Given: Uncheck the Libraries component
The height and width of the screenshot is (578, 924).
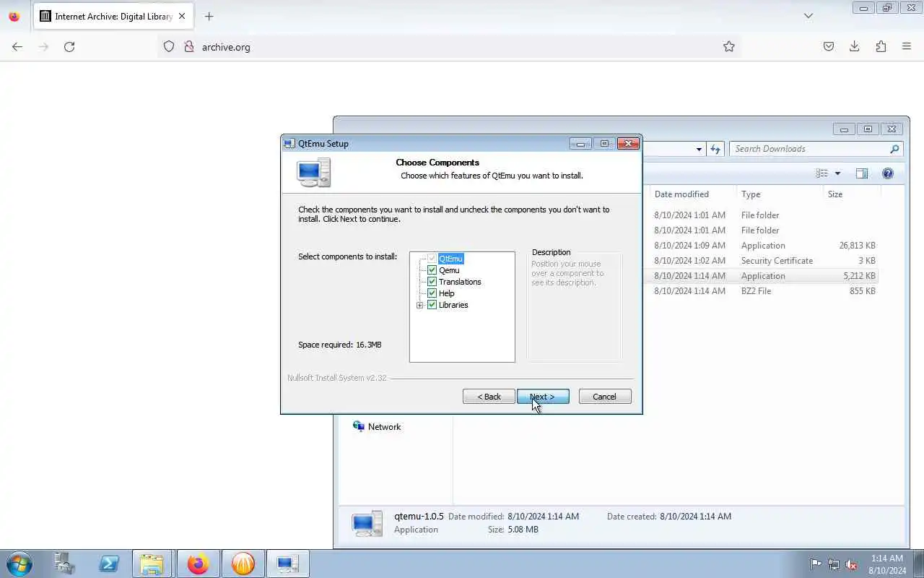Looking at the screenshot, I should pyautogui.click(x=432, y=305).
